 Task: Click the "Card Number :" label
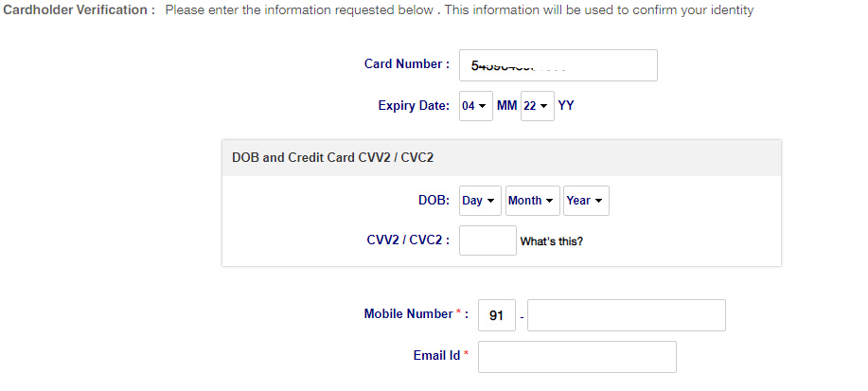click(x=407, y=64)
